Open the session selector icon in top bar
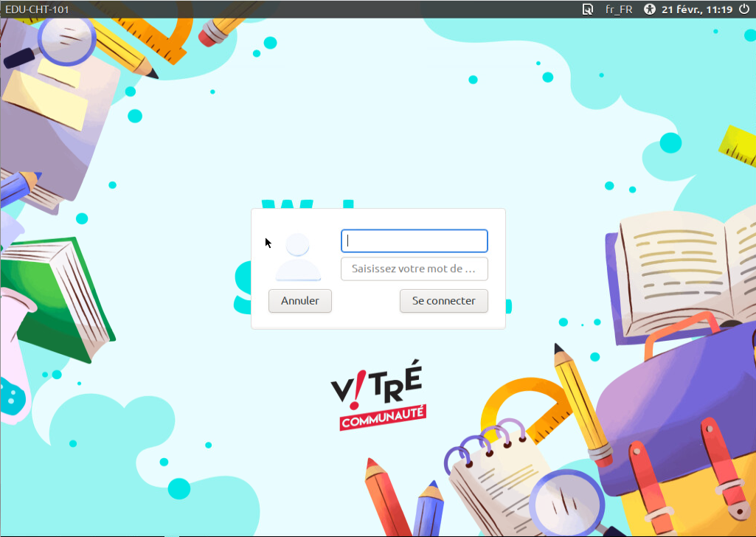756x537 pixels. [x=587, y=10]
